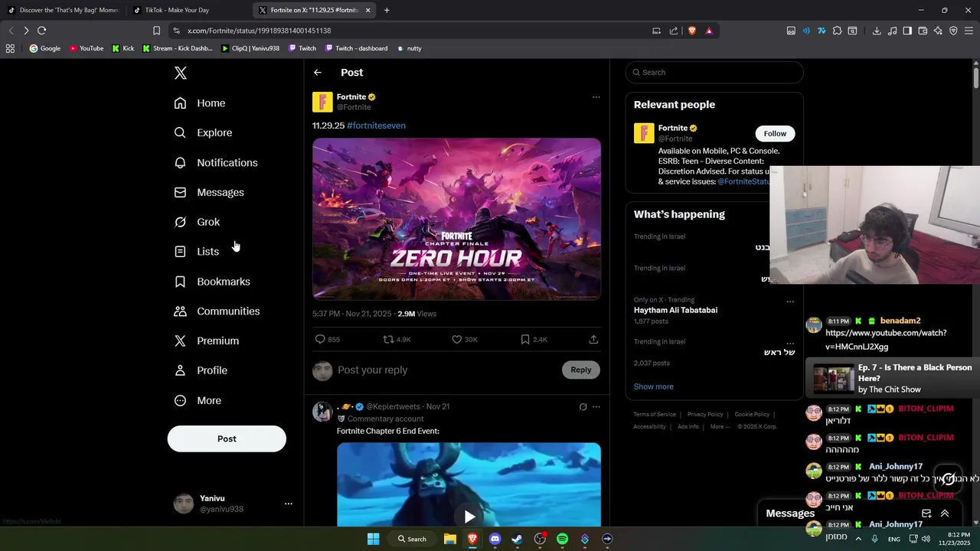Open Brave Shields lion icon
This screenshot has width=980, height=551.
click(x=692, y=31)
